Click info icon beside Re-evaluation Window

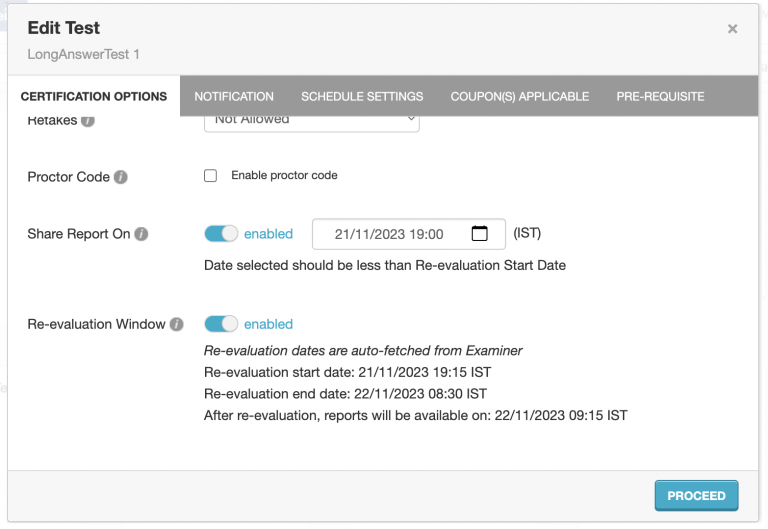(x=176, y=324)
